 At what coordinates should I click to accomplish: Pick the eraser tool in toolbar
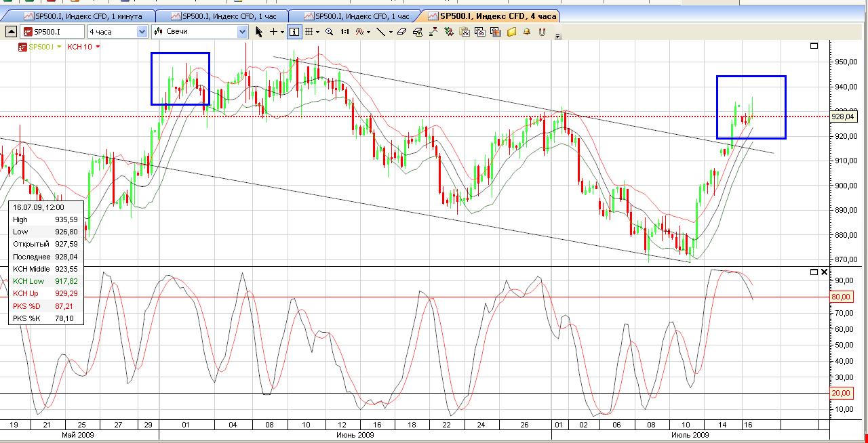click(x=401, y=32)
